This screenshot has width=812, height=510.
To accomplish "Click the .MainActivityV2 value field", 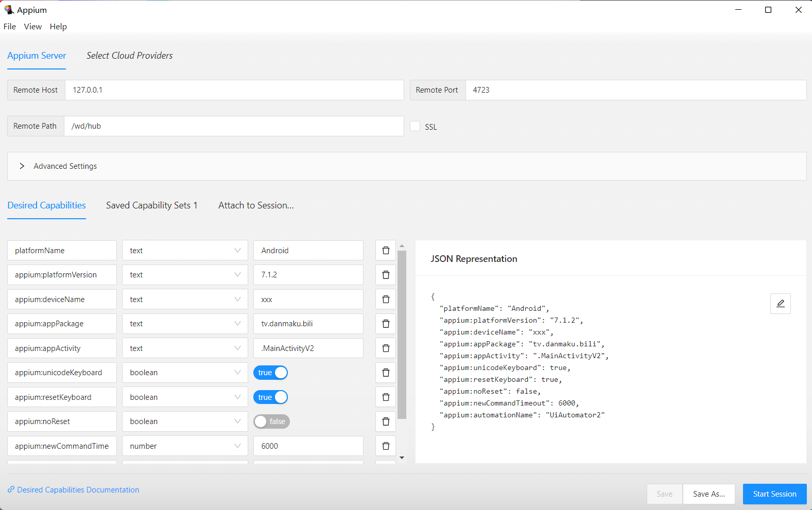I will pyautogui.click(x=308, y=348).
